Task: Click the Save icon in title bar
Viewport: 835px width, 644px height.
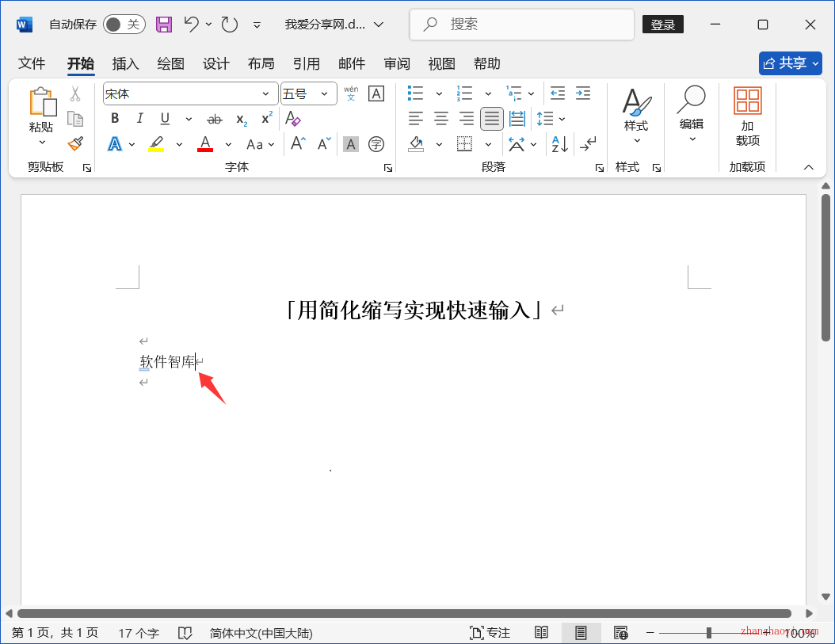Action: (x=164, y=25)
